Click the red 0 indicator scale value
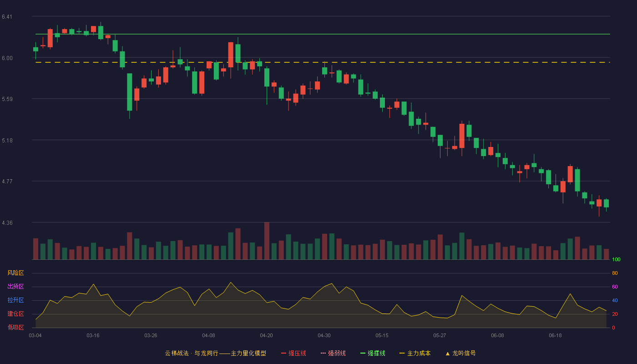The width and height of the screenshot is (637, 364). coord(613,328)
